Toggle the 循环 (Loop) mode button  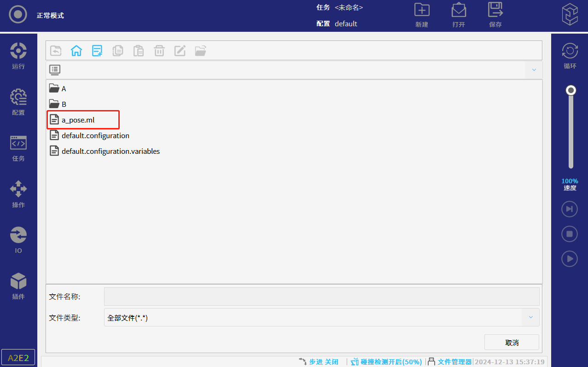(570, 56)
